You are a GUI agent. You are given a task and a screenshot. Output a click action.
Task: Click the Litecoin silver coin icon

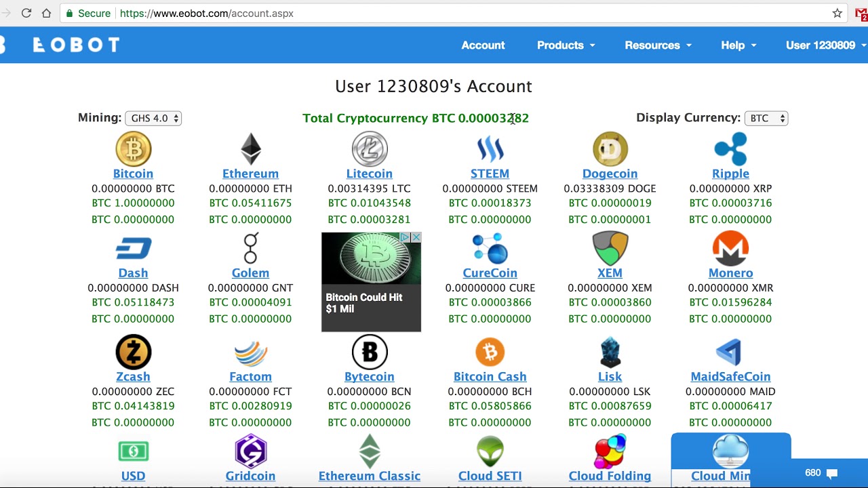point(370,148)
